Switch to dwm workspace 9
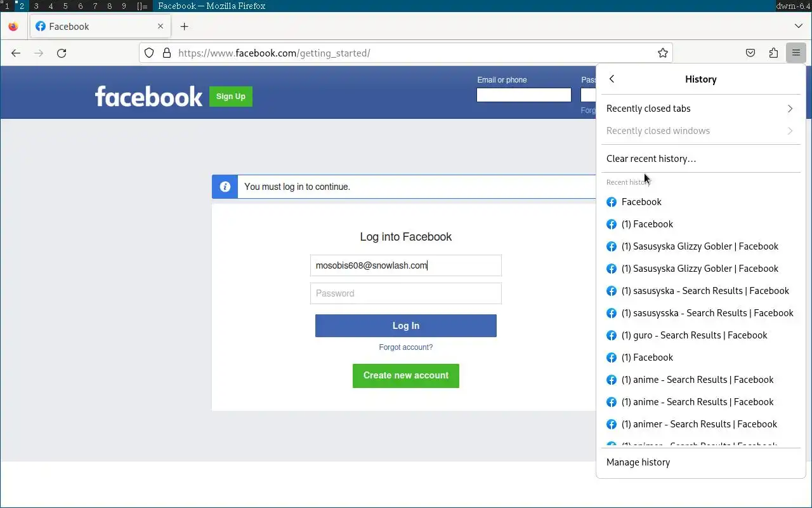 tap(124, 6)
